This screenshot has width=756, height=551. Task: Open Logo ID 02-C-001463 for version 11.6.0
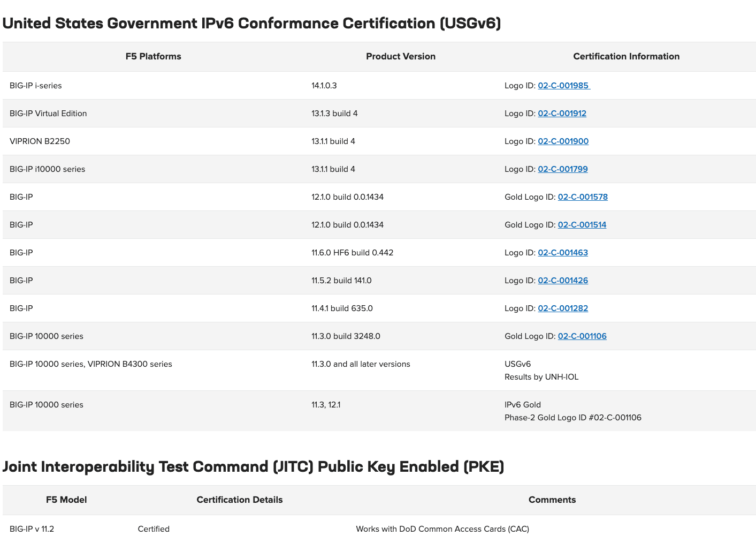[563, 252]
